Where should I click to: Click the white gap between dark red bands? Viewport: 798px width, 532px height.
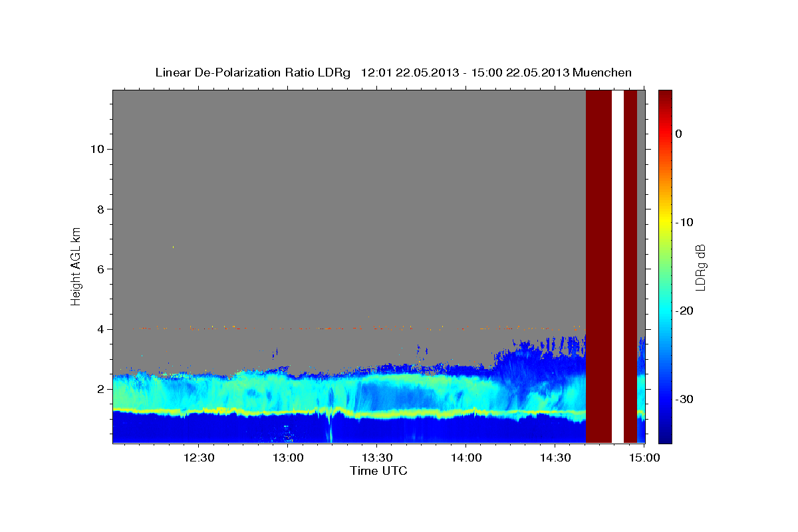[617, 266]
